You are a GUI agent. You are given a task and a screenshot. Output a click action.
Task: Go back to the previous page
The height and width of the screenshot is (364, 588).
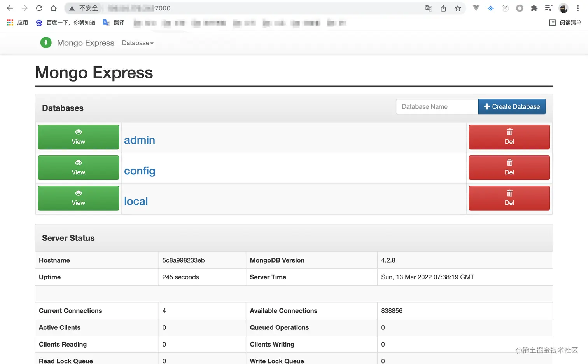tap(10, 8)
